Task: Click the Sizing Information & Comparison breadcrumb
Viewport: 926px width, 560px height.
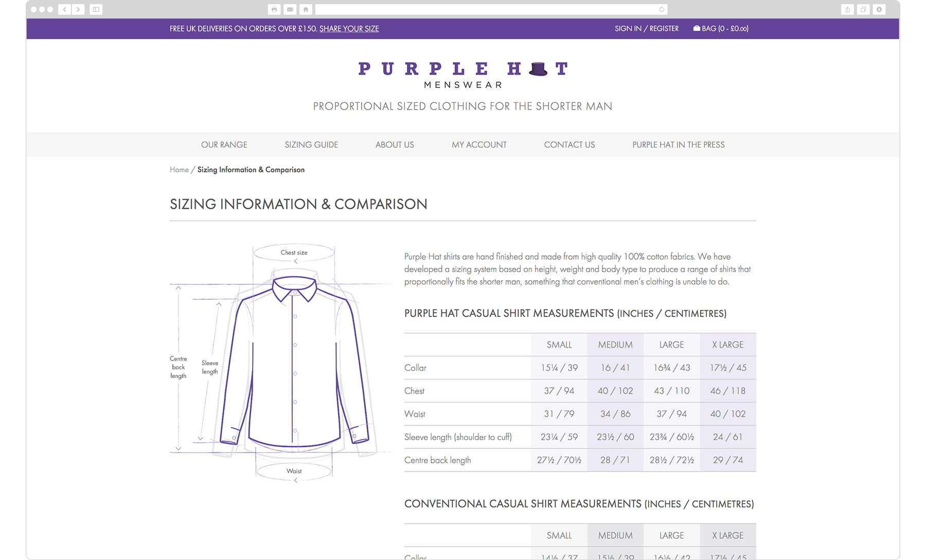Action: click(251, 170)
